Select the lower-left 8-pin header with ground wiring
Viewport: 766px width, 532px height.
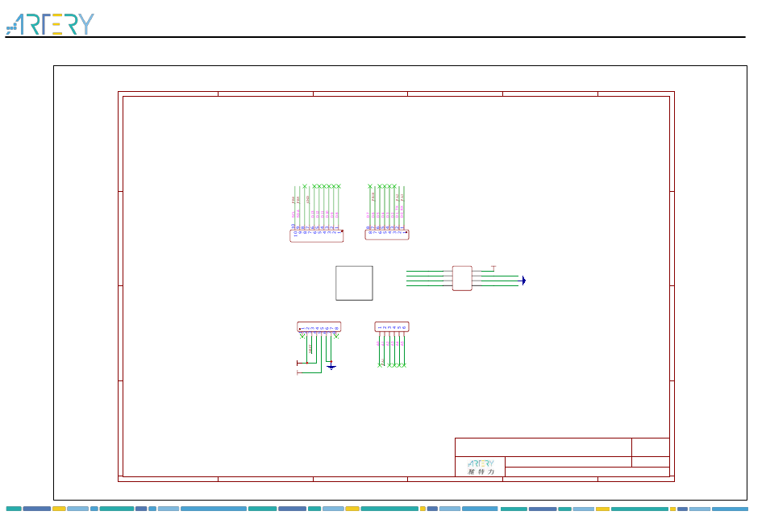click(x=319, y=326)
